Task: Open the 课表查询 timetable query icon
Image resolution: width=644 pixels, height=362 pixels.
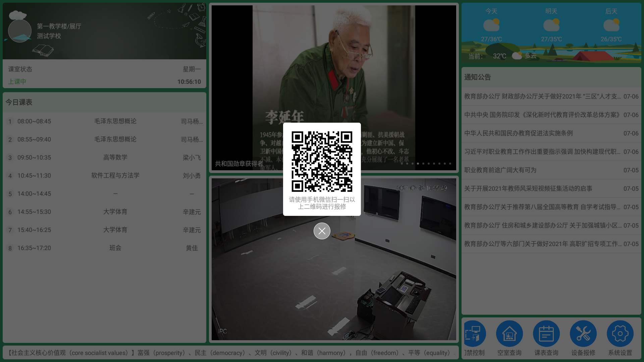Action: (546, 334)
